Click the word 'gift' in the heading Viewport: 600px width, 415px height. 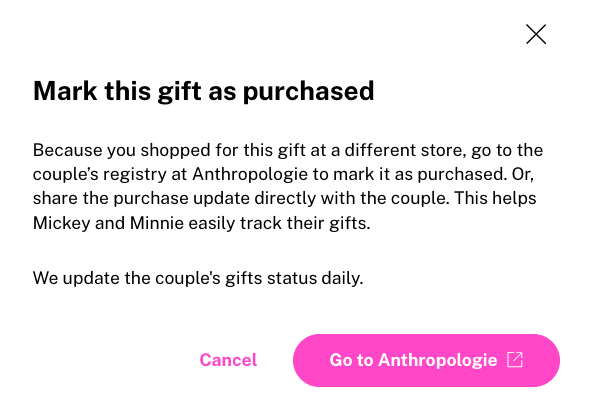[x=179, y=93]
